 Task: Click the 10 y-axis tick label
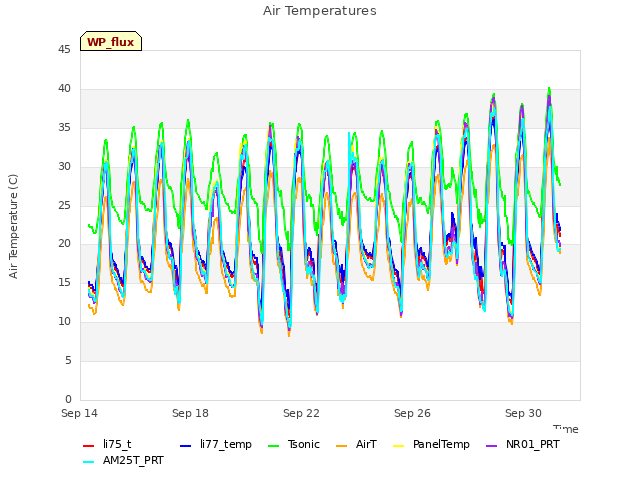tap(64, 322)
